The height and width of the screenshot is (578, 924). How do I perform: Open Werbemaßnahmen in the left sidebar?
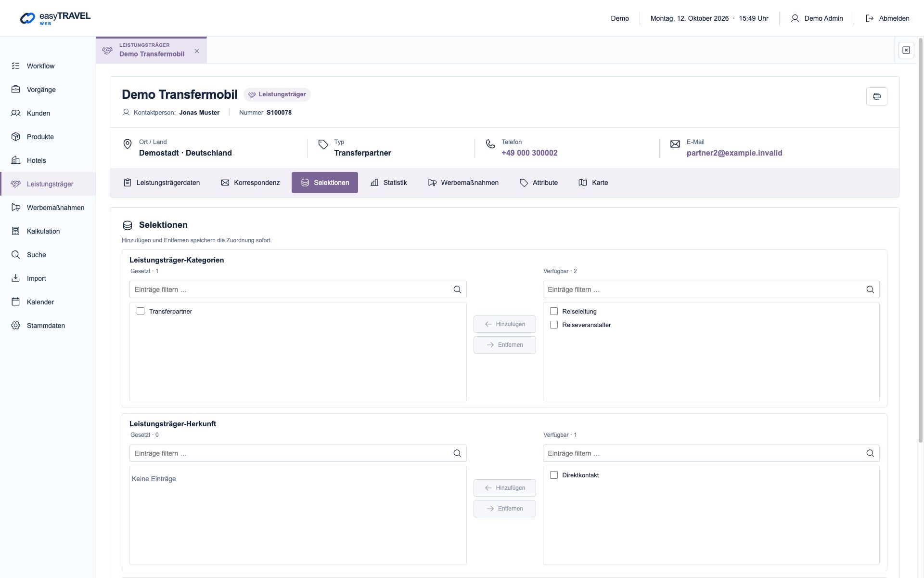click(48, 208)
